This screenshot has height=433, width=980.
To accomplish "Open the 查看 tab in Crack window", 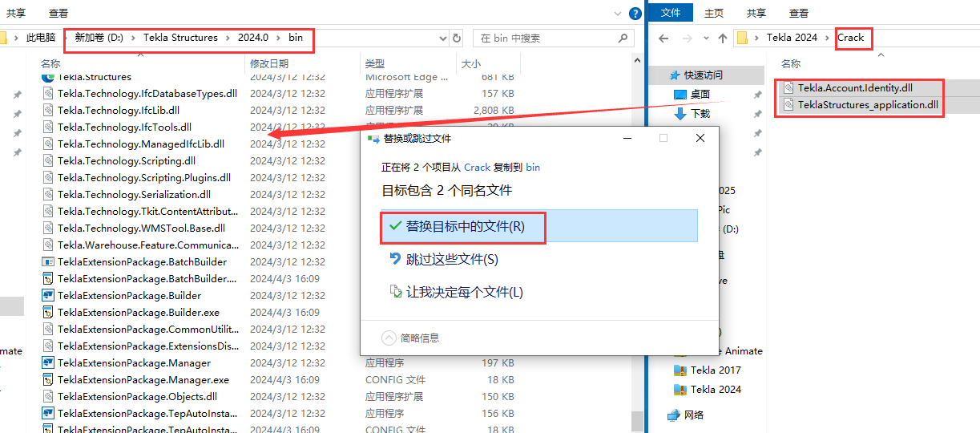I will coord(799,14).
